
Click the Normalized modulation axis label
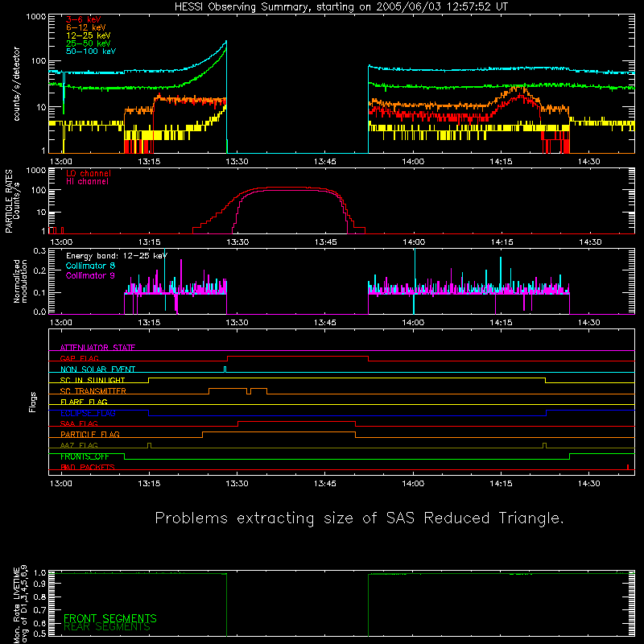pyautogui.click(x=20, y=281)
